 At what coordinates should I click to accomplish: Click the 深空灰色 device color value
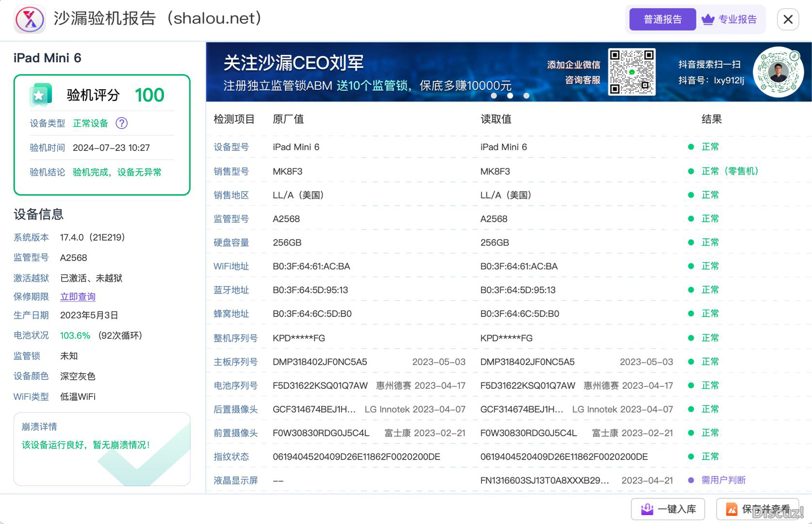(78, 376)
